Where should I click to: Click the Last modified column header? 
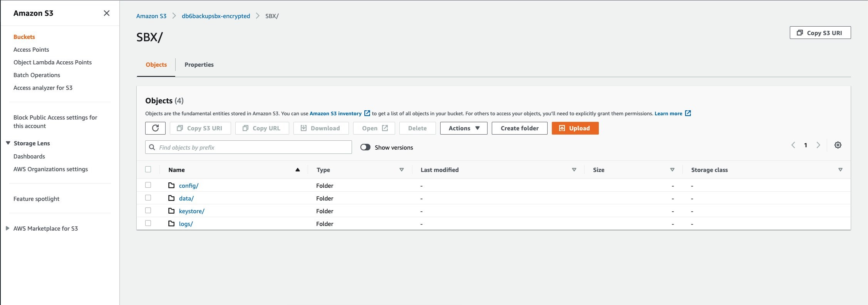click(x=439, y=170)
